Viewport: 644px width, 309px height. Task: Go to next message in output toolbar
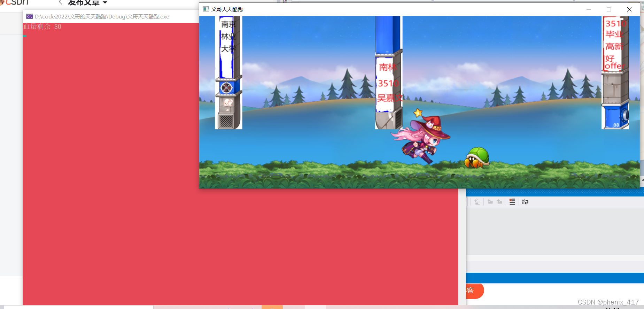pyautogui.click(x=499, y=202)
